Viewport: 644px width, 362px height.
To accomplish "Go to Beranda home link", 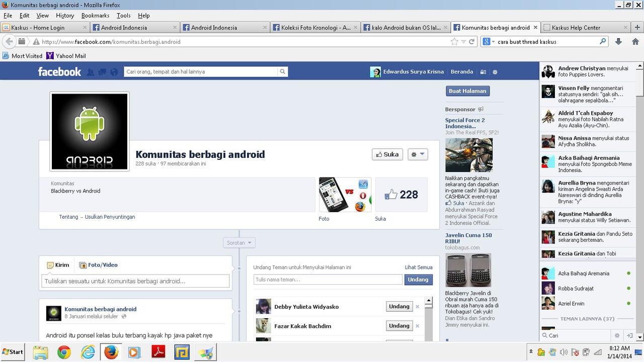I will [x=461, y=71].
